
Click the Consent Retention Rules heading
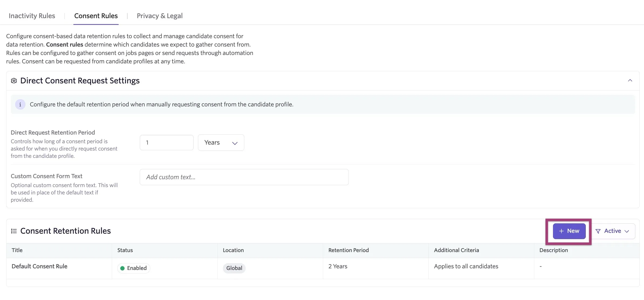coord(66,231)
